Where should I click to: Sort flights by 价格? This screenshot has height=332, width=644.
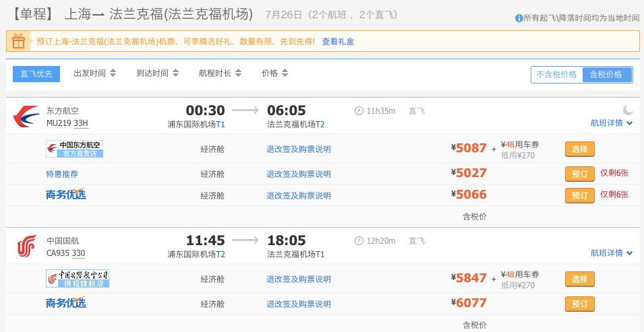(274, 73)
